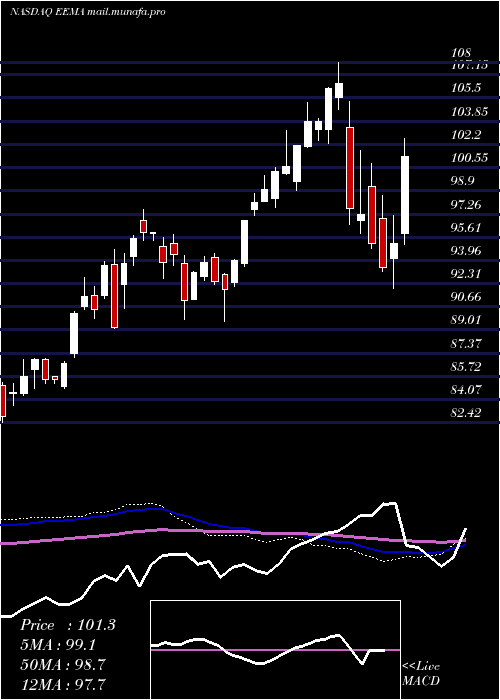This screenshot has width=500, height=700.
Task: Click the 12MA : 97.7 readout
Action: (x=63, y=684)
